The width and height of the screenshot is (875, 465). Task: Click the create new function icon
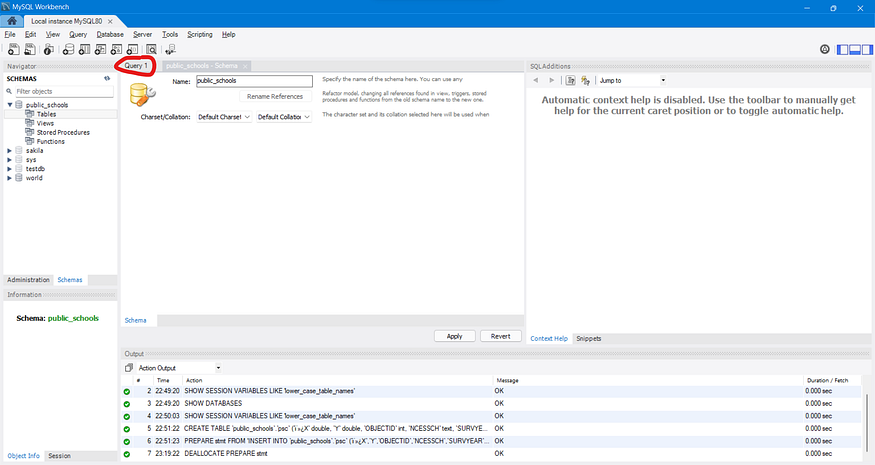[132, 50]
